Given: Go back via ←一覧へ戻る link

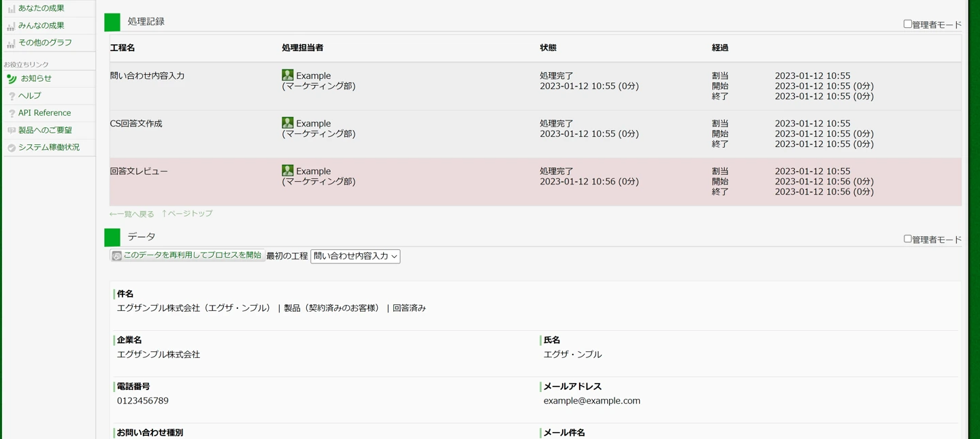Looking at the screenshot, I should 132,214.
